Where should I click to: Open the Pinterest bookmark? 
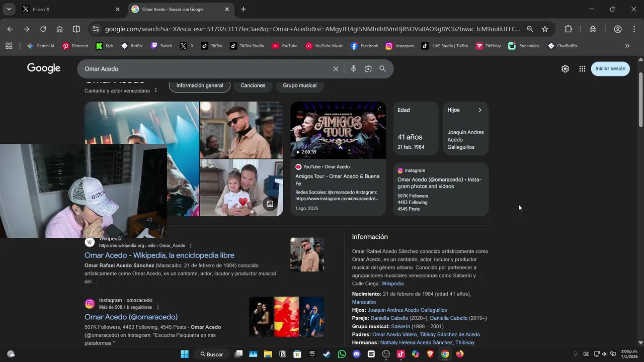tap(75, 46)
